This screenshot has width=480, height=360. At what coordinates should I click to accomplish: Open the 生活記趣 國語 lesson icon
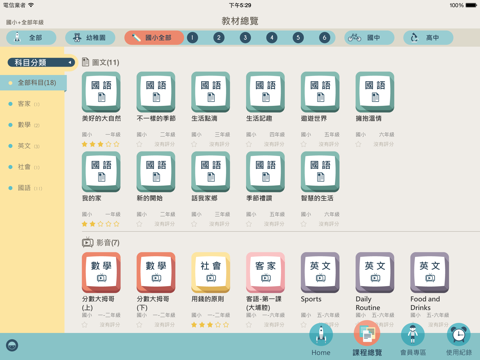pos(265,92)
